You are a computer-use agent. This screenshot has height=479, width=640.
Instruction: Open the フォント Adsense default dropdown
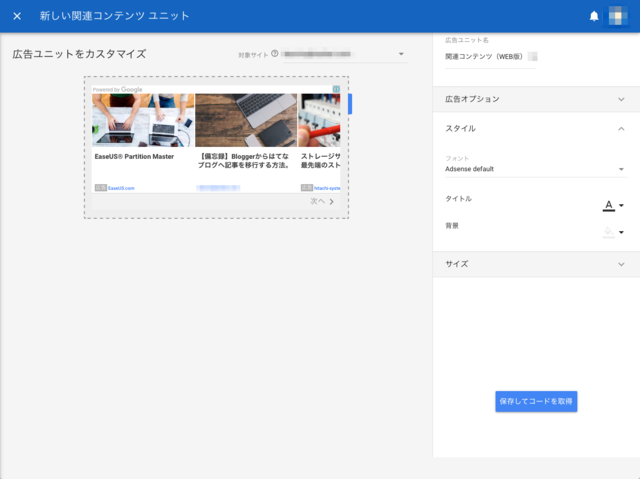tap(536, 169)
